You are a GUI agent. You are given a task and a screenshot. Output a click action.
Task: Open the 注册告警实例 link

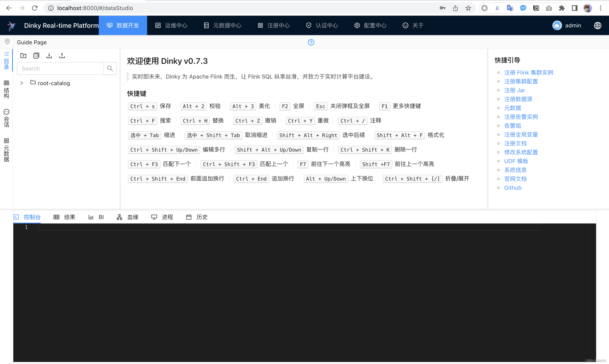point(521,117)
